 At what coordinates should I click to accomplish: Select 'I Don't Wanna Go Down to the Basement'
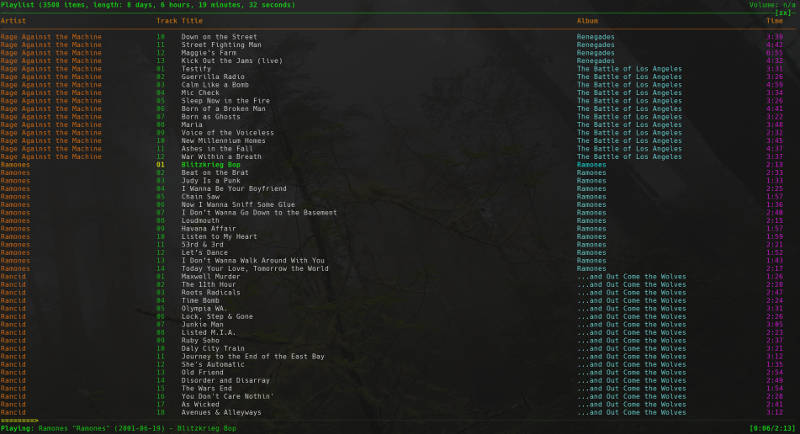pyautogui.click(x=259, y=213)
